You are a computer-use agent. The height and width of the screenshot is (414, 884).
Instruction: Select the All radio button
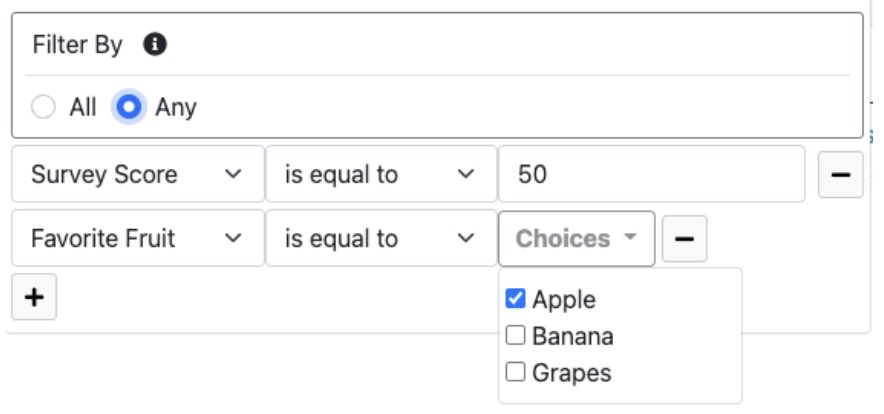pos(43,107)
